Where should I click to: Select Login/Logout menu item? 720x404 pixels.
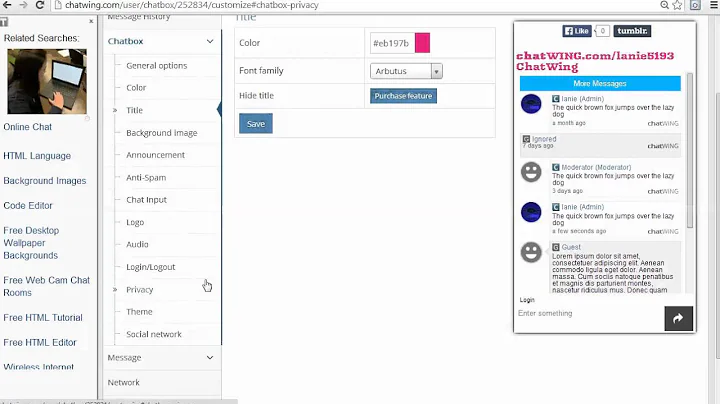click(x=151, y=267)
